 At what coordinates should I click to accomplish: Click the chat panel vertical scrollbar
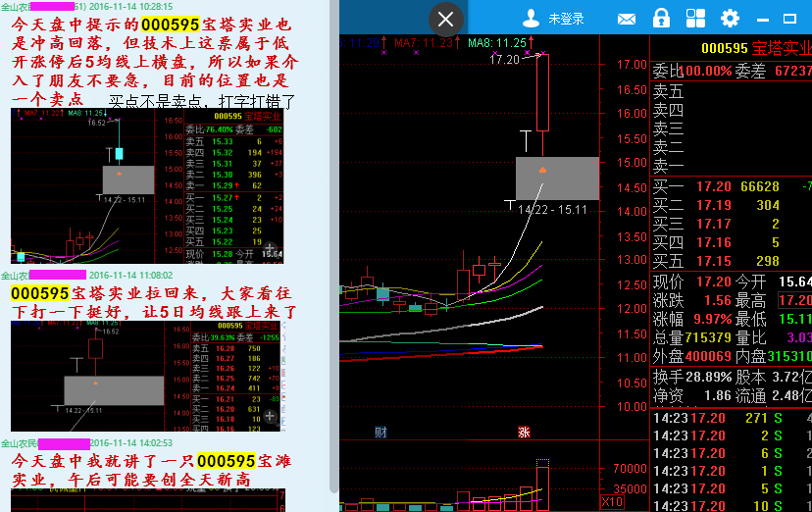tap(334, 246)
